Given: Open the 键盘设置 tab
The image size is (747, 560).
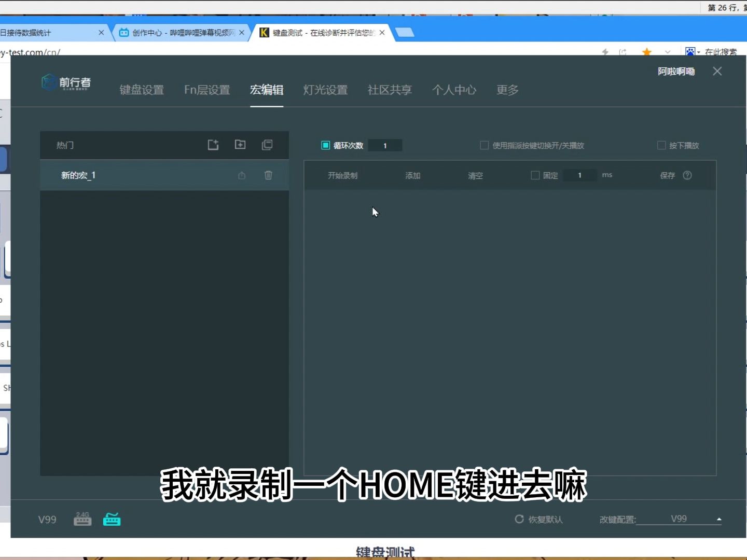Looking at the screenshot, I should click(142, 90).
